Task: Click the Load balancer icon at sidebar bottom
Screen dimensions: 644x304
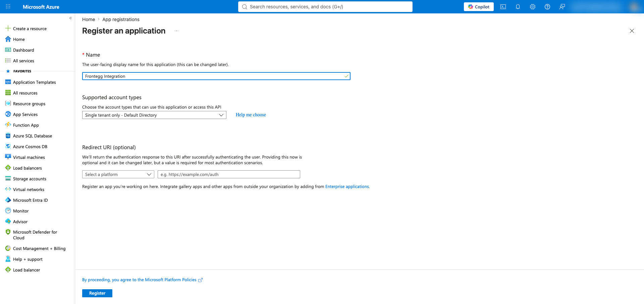Action: click(8, 270)
